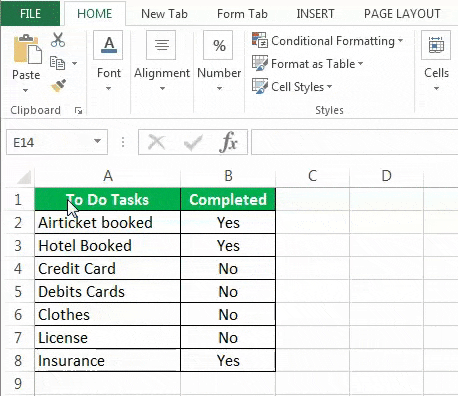
Task: Click the Format as Table icon
Action: [x=260, y=63]
